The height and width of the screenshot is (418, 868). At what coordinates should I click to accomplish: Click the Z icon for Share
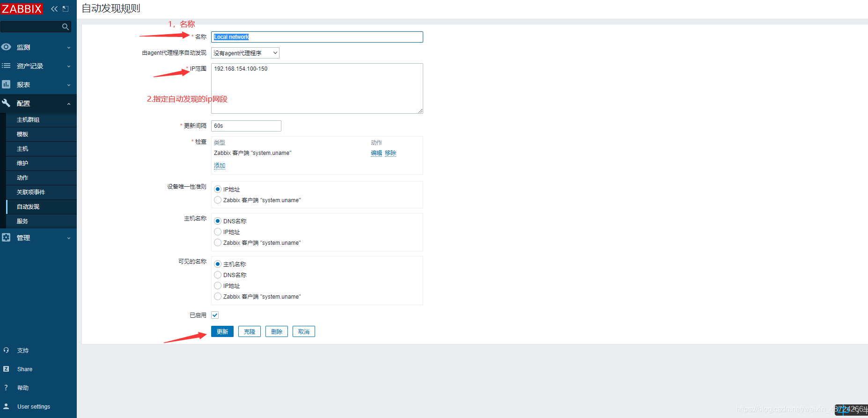coord(6,369)
